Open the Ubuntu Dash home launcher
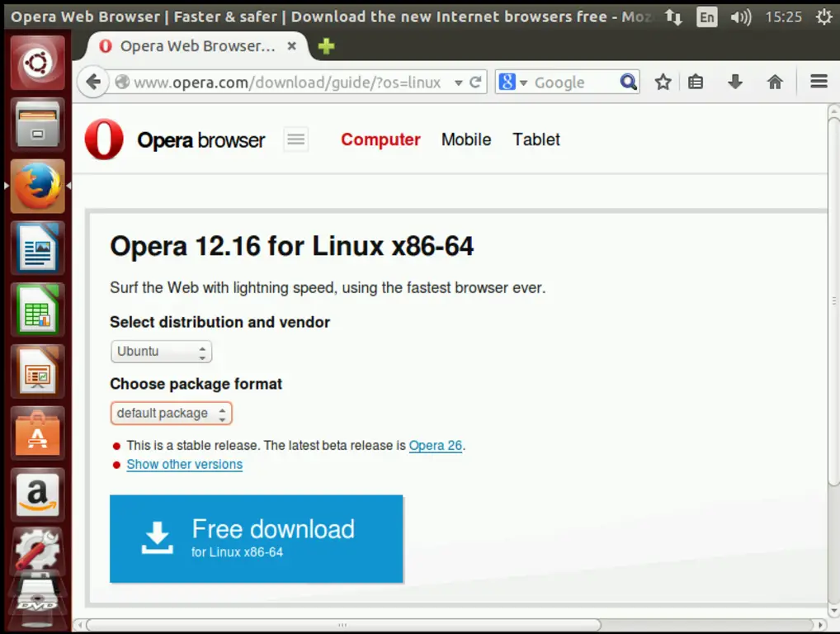 [37, 63]
